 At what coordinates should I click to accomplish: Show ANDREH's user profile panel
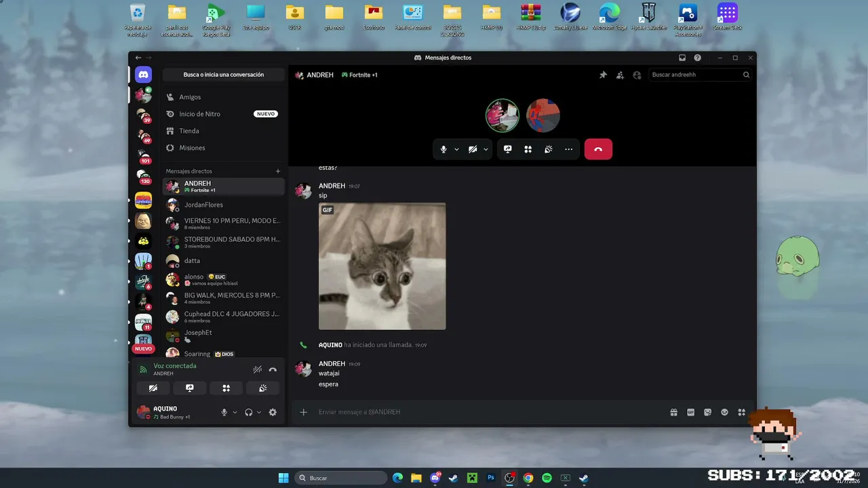(637, 75)
